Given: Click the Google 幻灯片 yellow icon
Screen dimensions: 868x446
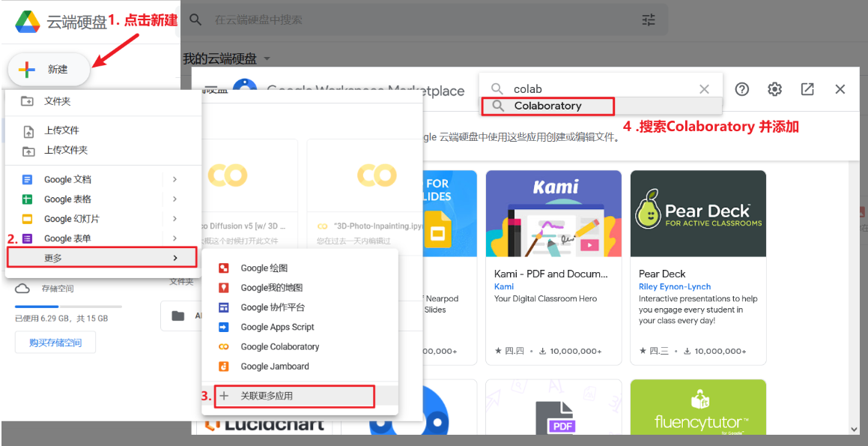Looking at the screenshot, I should click(27, 219).
